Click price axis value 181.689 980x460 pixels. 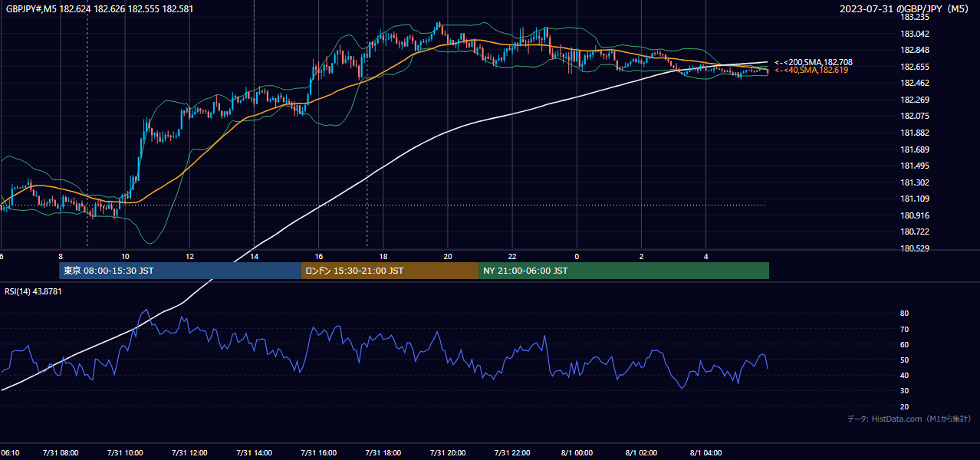tap(914, 149)
